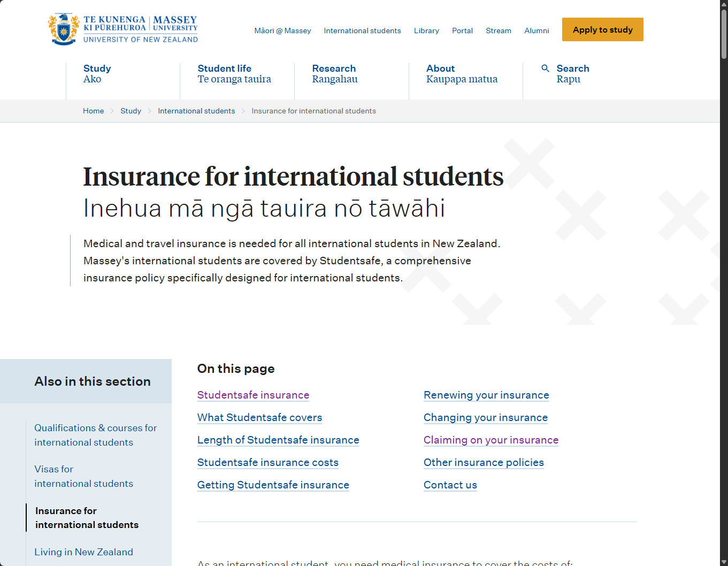Jump to Changing your insurance

click(x=486, y=417)
